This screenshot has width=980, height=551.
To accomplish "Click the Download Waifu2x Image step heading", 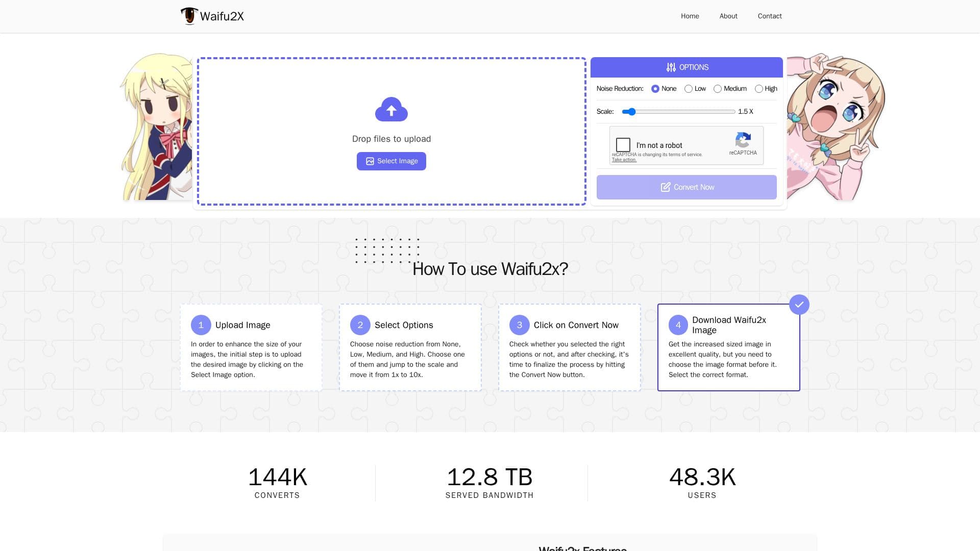I will pos(729,325).
